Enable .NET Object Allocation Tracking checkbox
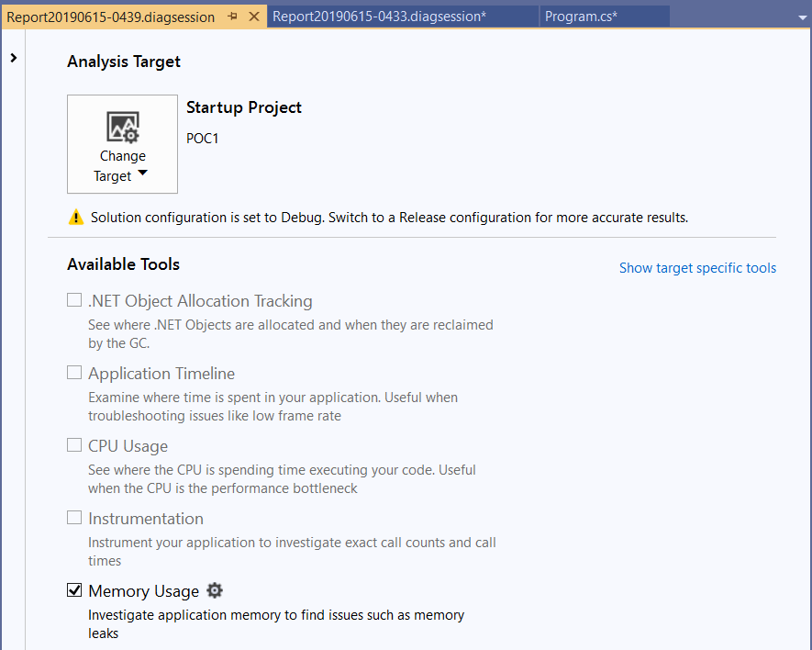 tap(75, 300)
